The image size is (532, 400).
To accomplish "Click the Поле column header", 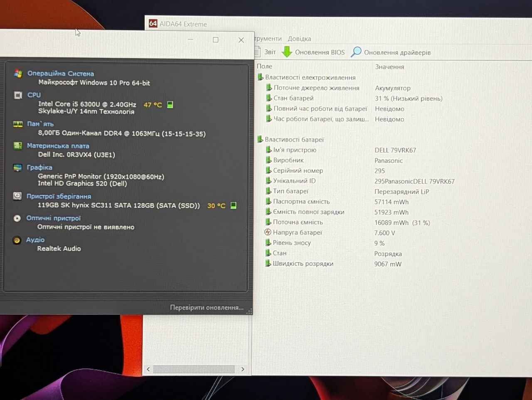I will [x=264, y=66].
